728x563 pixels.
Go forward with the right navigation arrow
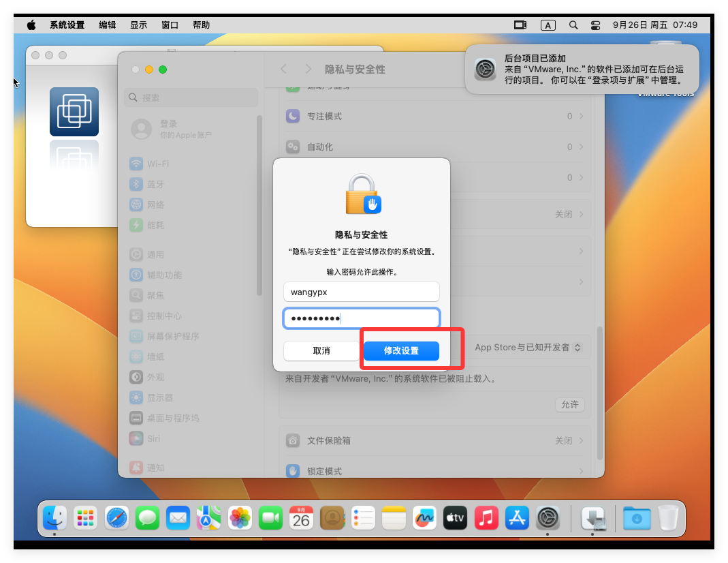click(308, 70)
